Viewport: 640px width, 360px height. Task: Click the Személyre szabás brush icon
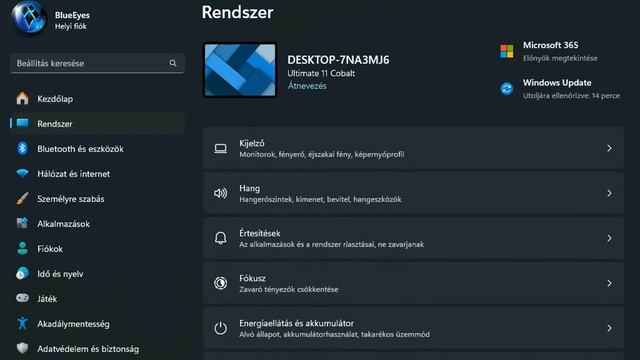[22, 198]
